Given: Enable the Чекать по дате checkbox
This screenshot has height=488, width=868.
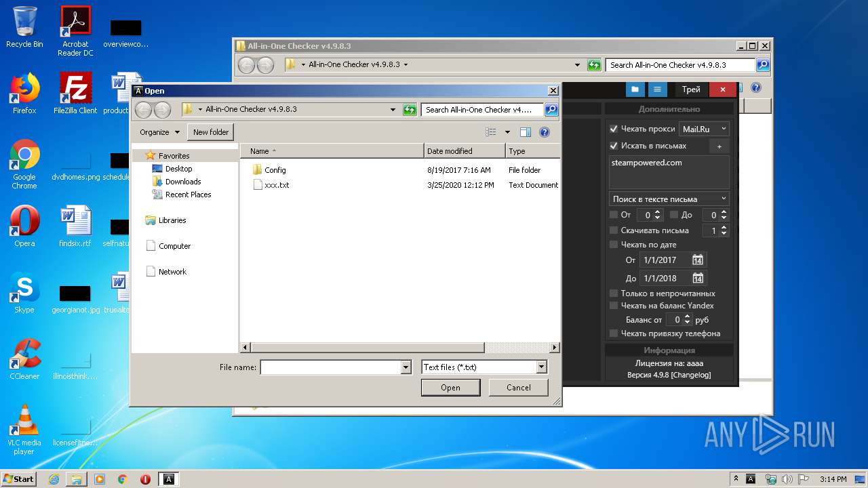Looking at the screenshot, I should (x=614, y=245).
